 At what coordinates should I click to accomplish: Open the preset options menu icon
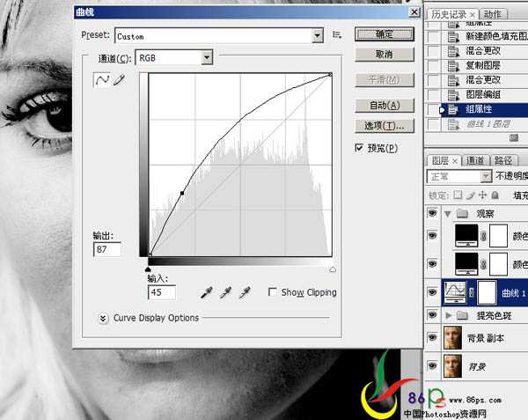coord(337,34)
